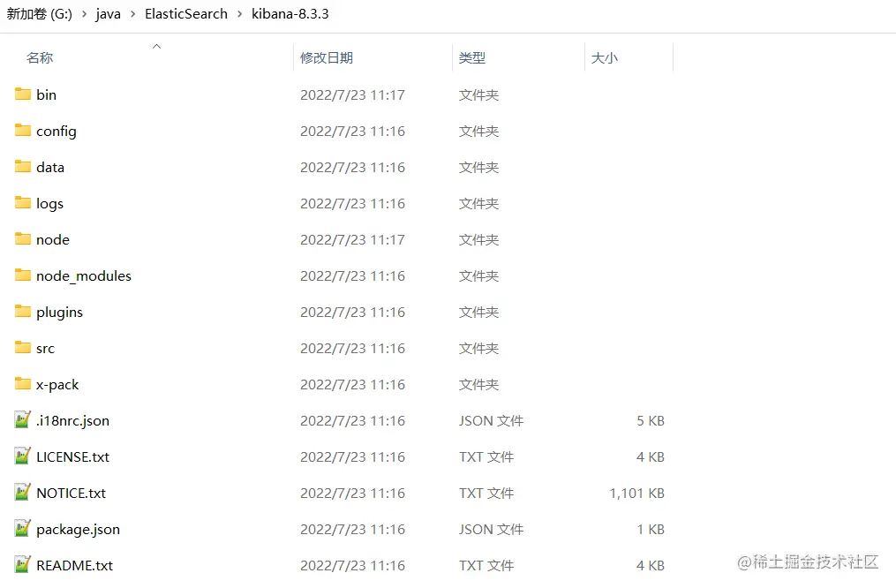Select the plugins folder icon
The height and width of the screenshot is (588, 896).
(23, 312)
